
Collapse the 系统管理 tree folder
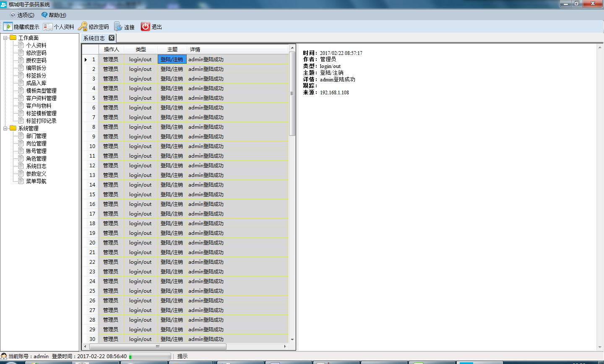[x=5, y=128]
